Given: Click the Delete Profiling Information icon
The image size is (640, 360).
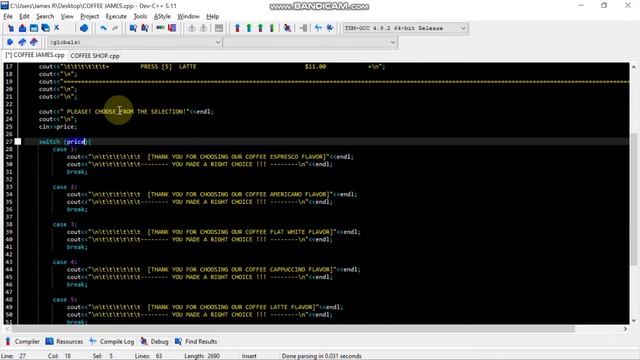Looking at the screenshot, I should (x=330, y=28).
